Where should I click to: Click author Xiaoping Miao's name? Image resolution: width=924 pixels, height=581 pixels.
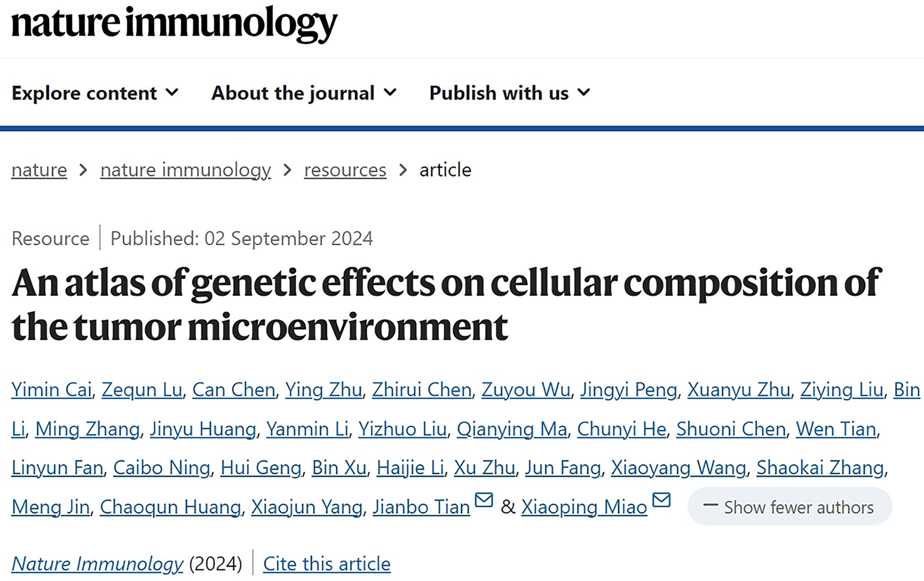click(x=584, y=507)
